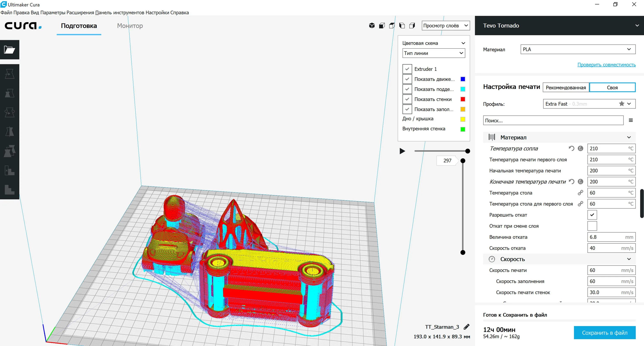Click link icon beside Температура стола
Viewport: 644px width, 346px height.
pos(580,193)
